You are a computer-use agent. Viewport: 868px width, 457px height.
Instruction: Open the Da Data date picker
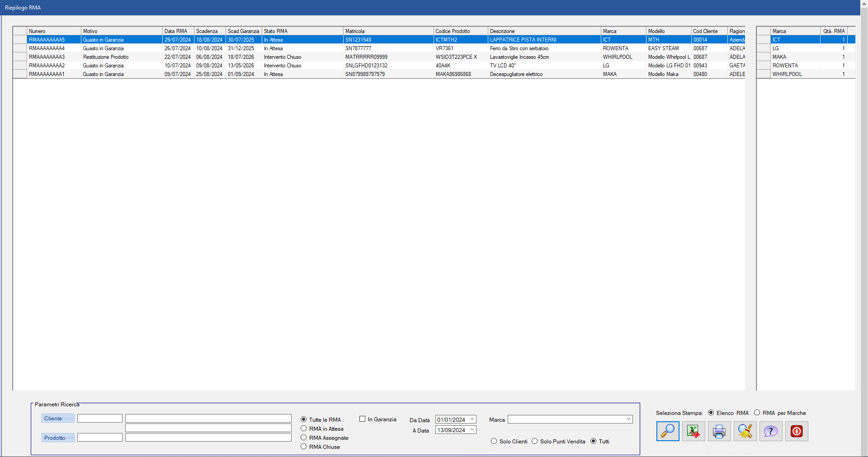pyautogui.click(x=472, y=419)
